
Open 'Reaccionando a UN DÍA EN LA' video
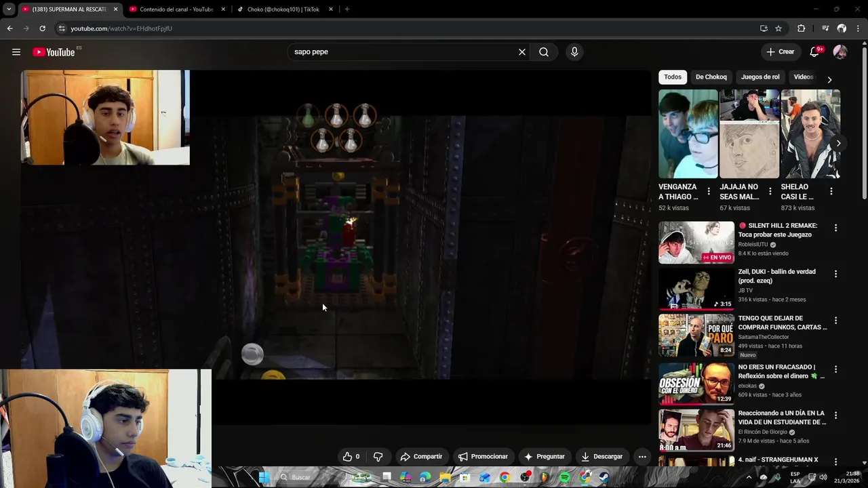(x=781, y=418)
